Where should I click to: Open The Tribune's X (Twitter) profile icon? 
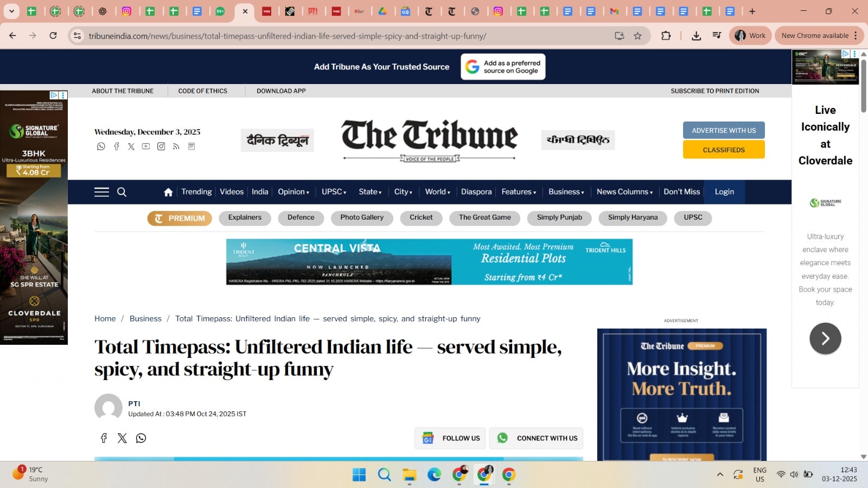tap(131, 146)
